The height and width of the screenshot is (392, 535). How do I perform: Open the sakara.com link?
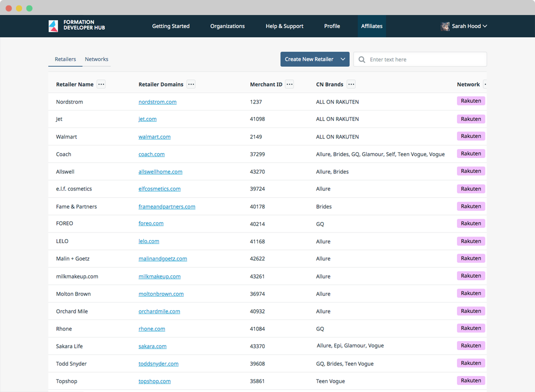coord(152,346)
